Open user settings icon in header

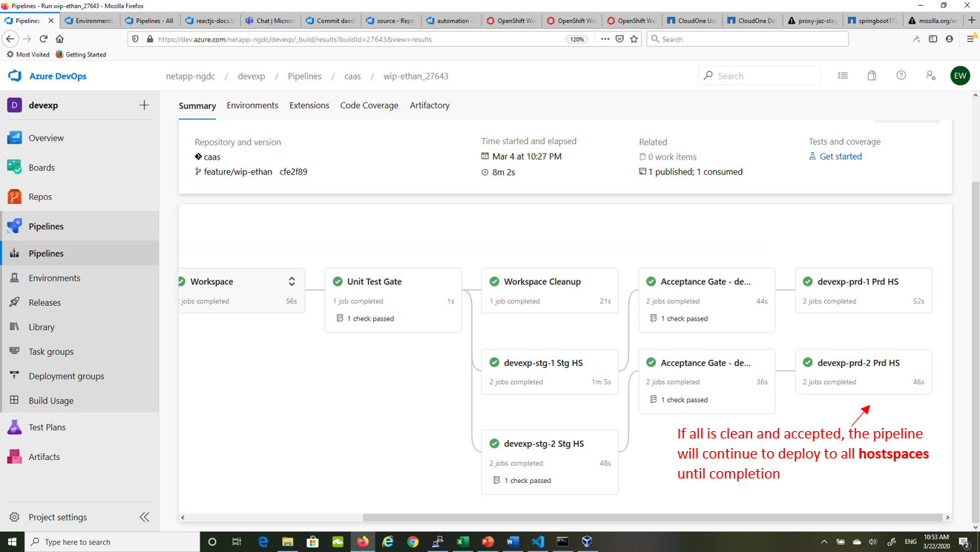930,76
